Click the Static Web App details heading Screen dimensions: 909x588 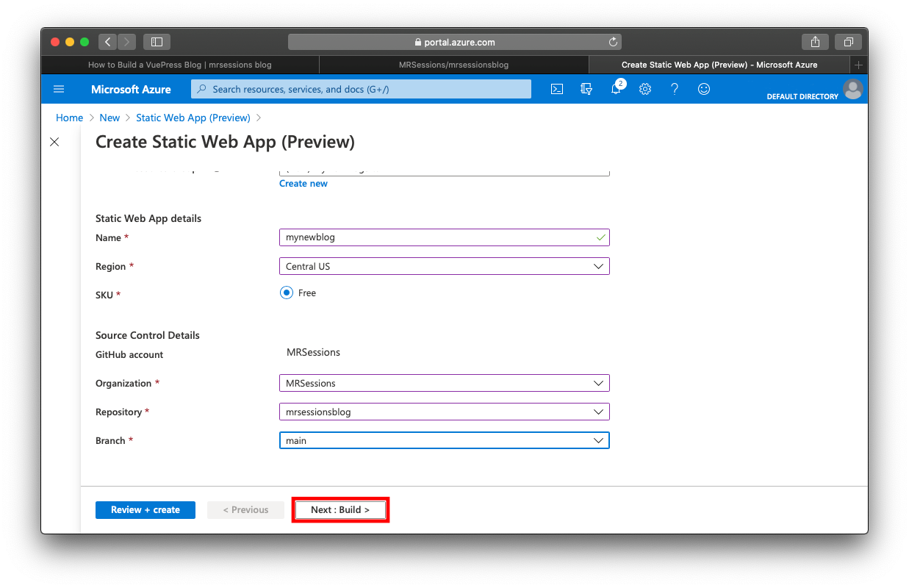pyautogui.click(x=148, y=218)
